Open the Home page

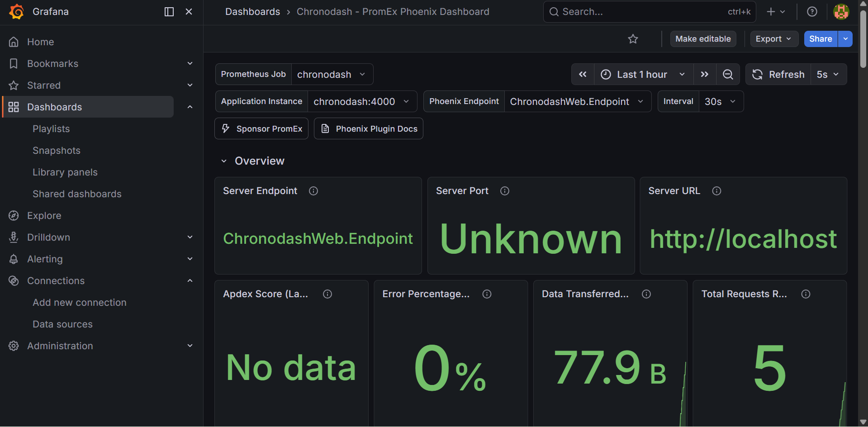(41, 42)
